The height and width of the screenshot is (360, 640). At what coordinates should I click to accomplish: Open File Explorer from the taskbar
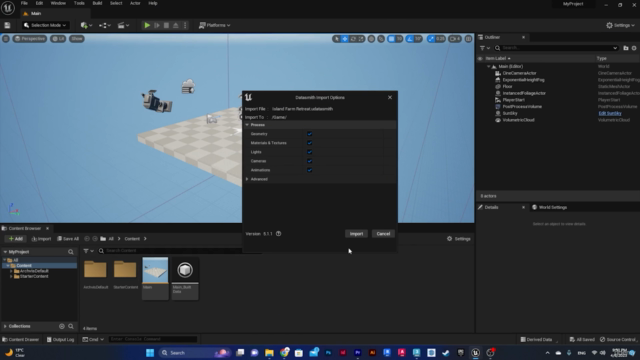coord(269,353)
